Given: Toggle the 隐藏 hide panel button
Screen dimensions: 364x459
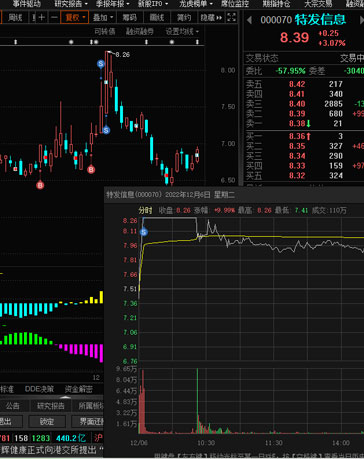Looking at the screenshot, I should 211,17.
